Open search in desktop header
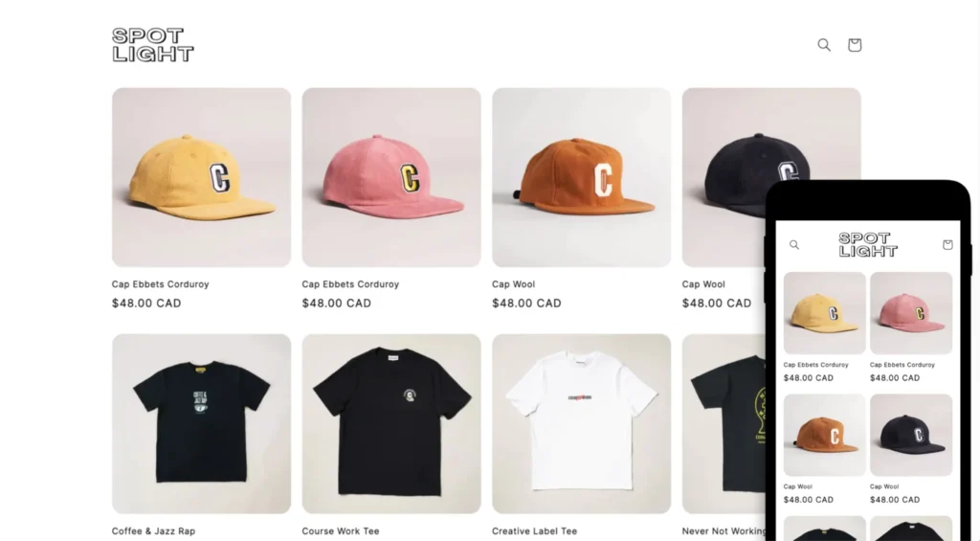Screen dimensions: 980x541 [x=824, y=45]
